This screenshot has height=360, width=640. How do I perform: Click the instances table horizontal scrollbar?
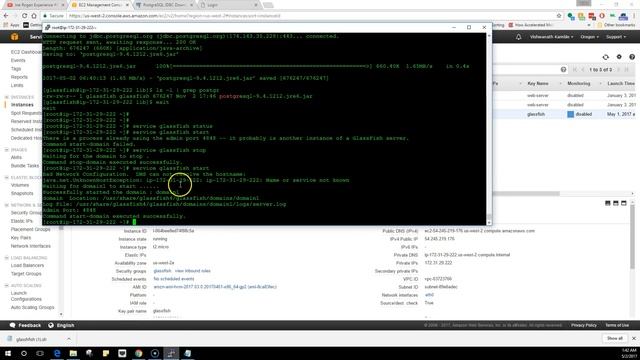[x=526, y=193]
